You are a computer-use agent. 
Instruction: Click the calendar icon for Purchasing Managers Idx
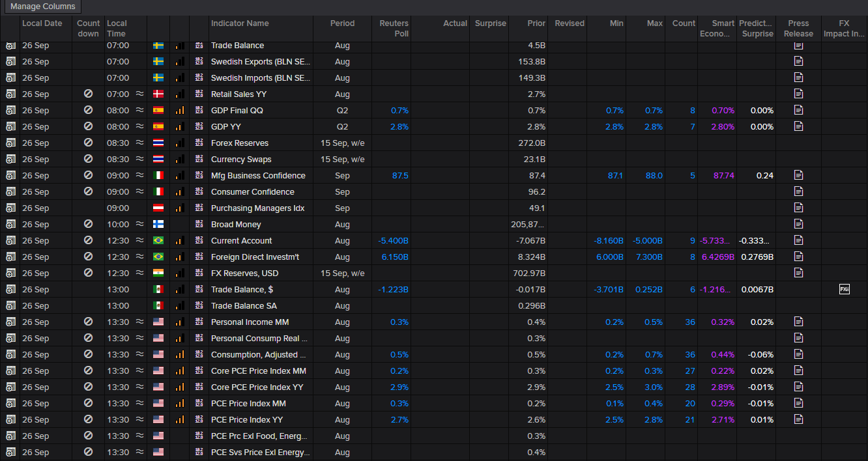tap(10, 208)
